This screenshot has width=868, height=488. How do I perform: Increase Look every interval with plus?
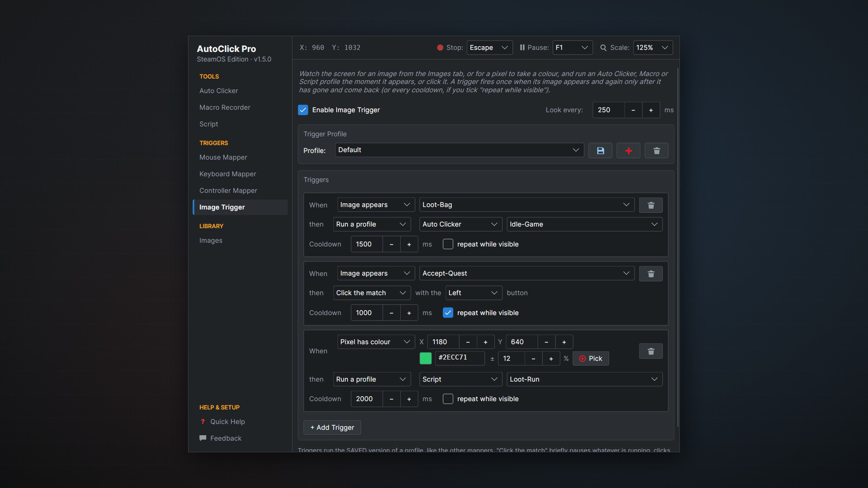point(651,110)
